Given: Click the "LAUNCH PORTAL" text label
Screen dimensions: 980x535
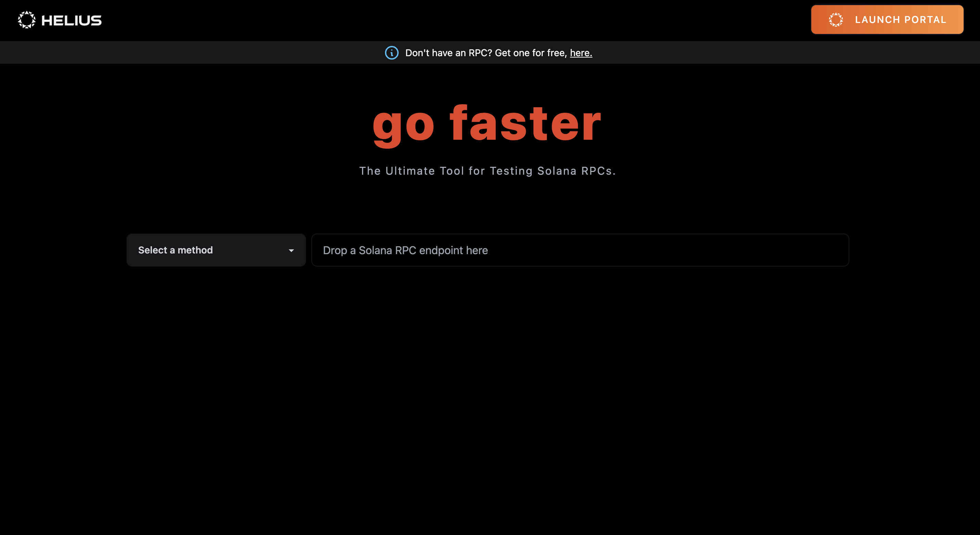Looking at the screenshot, I should click(x=900, y=20).
